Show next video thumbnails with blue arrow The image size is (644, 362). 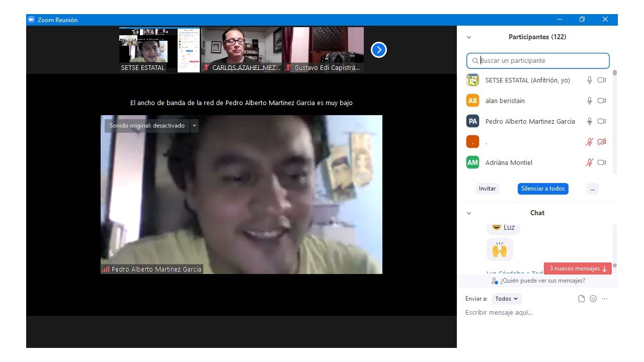tap(379, 50)
